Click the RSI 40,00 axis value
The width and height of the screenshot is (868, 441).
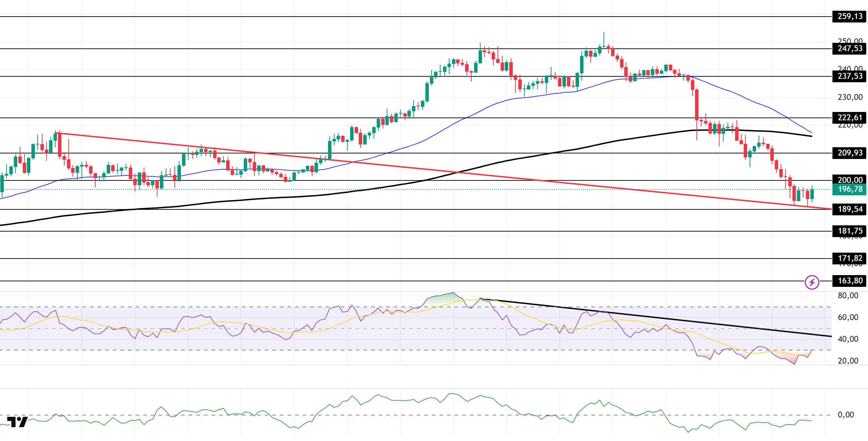click(x=848, y=339)
